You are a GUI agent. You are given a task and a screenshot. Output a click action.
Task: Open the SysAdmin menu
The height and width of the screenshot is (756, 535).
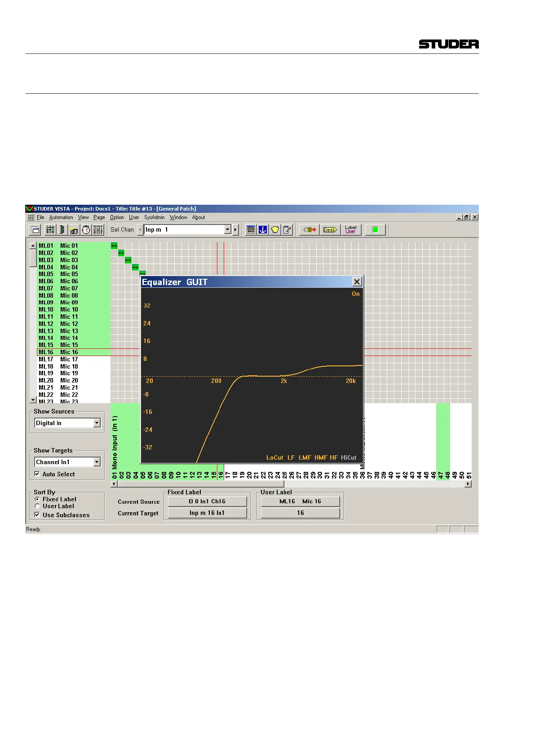click(154, 217)
